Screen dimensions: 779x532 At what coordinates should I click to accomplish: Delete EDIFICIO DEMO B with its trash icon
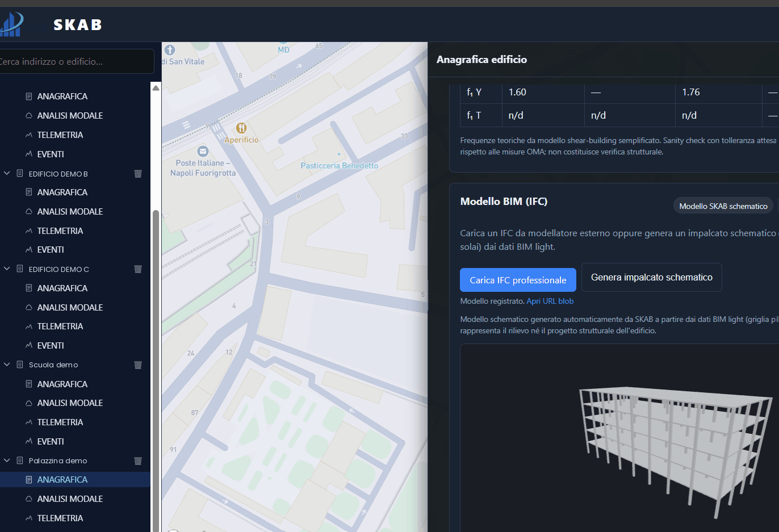[x=138, y=174]
